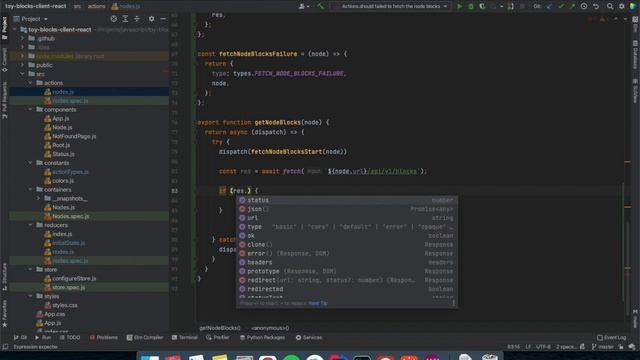Open NotFoundPage.js in the tree

(74, 136)
